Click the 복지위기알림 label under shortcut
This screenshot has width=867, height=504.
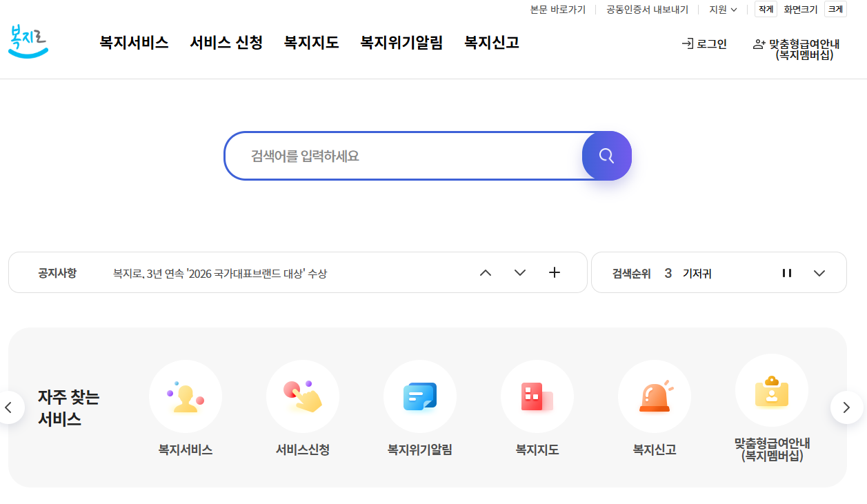point(420,450)
